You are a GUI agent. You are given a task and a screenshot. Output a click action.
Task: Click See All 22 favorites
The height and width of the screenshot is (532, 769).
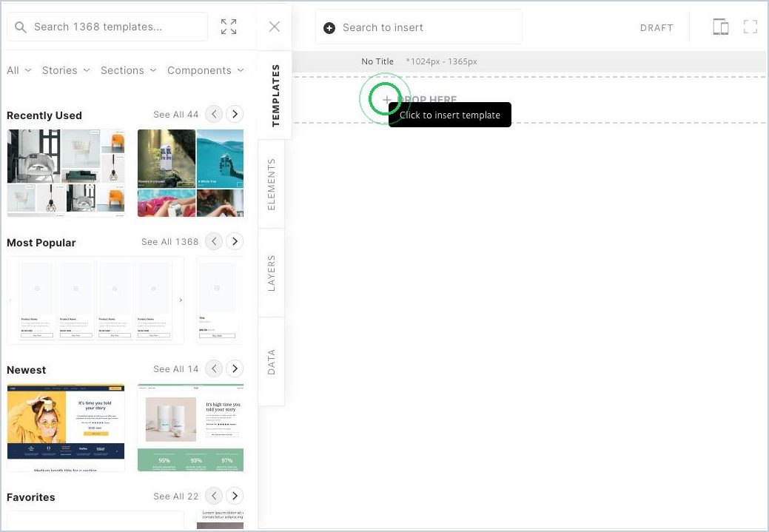pyautogui.click(x=176, y=496)
